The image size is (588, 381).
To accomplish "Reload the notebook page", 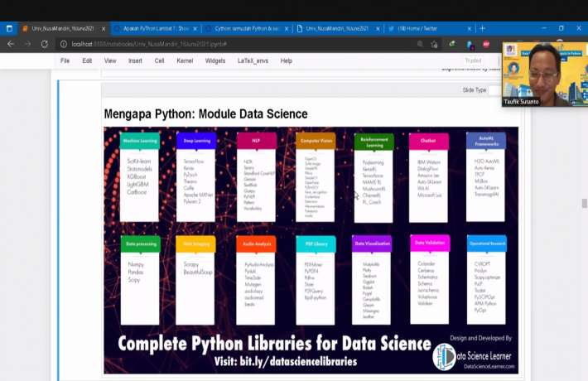I will tap(45, 44).
